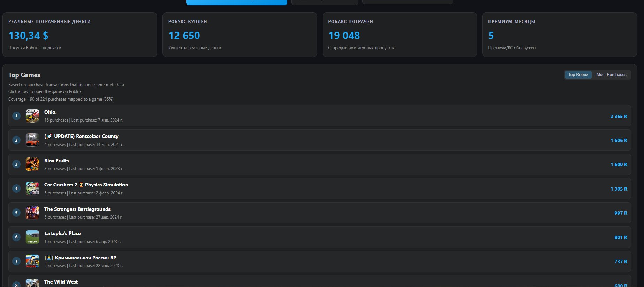Select the Ohio. game title

pyautogui.click(x=50, y=112)
